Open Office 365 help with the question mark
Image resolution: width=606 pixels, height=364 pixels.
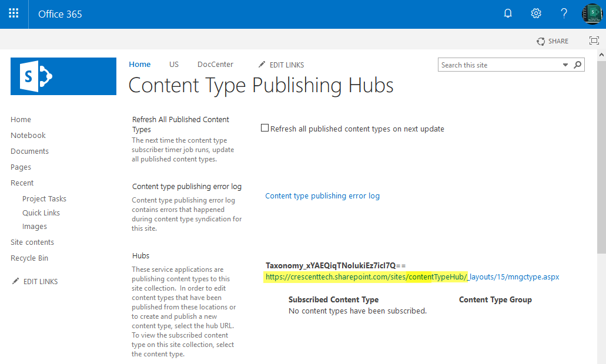click(564, 13)
